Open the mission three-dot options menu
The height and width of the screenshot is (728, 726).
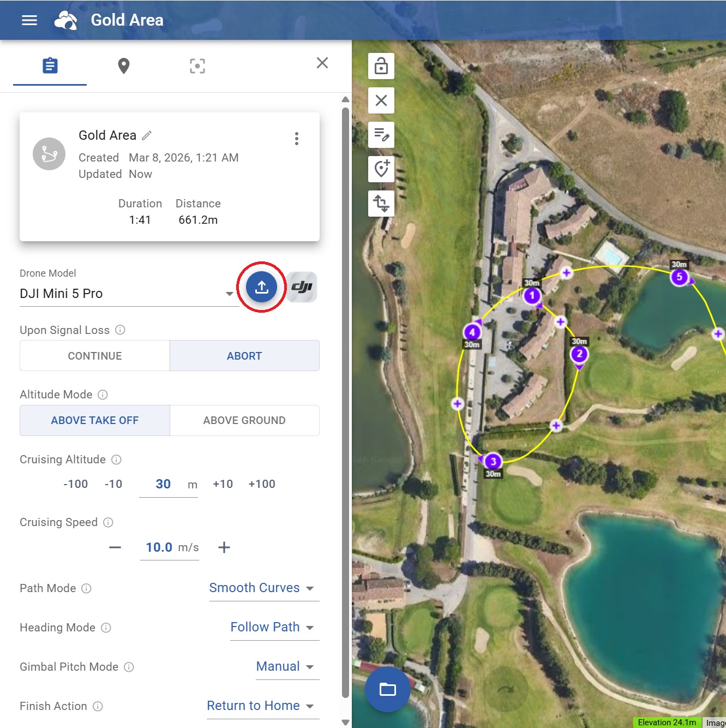tap(296, 139)
